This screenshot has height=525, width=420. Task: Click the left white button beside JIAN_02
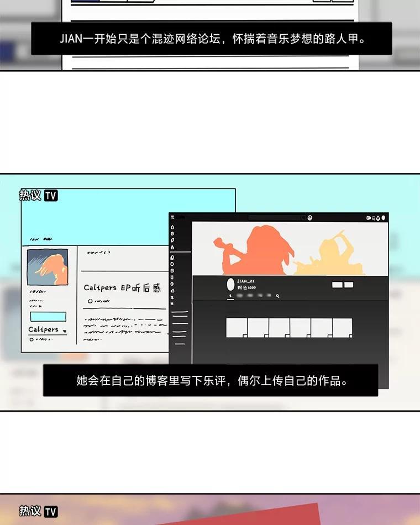coord(337,285)
